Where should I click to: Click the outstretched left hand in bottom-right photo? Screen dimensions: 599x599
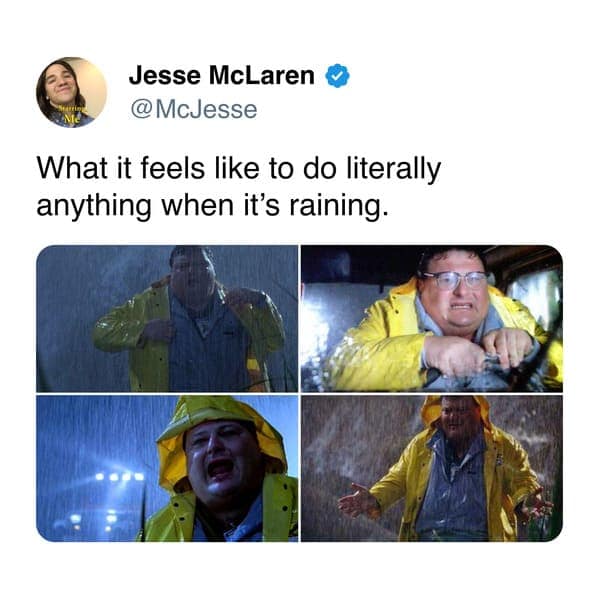pyautogui.click(x=355, y=501)
